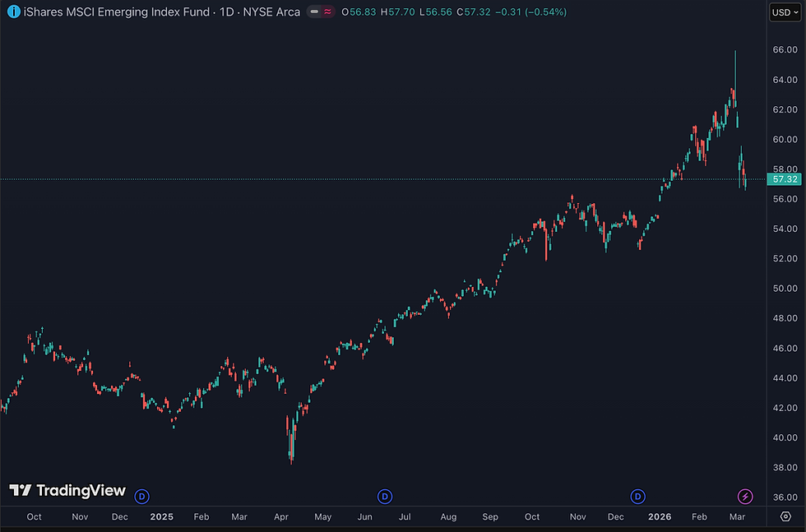Click the purple lightning event marker
The width and height of the screenshot is (806, 532).
tap(745, 497)
